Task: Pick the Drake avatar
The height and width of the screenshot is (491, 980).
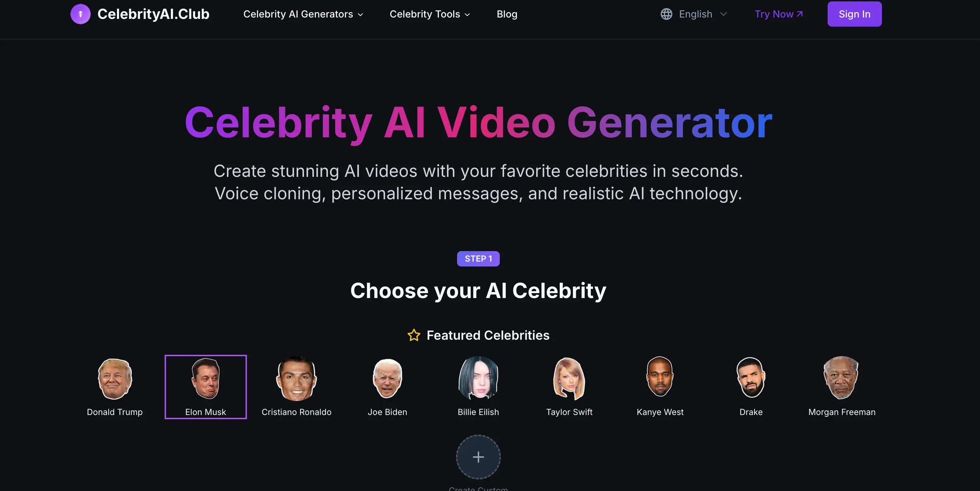Action: point(751,377)
